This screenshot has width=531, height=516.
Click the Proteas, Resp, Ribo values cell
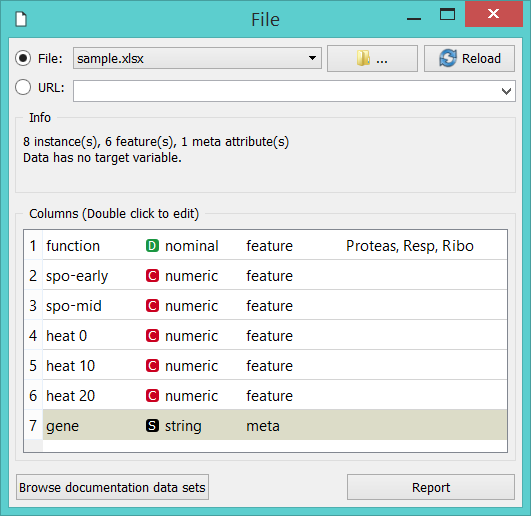[409, 246]
